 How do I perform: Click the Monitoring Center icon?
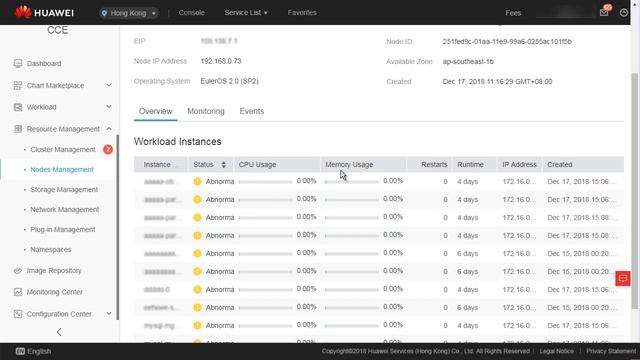18,292
